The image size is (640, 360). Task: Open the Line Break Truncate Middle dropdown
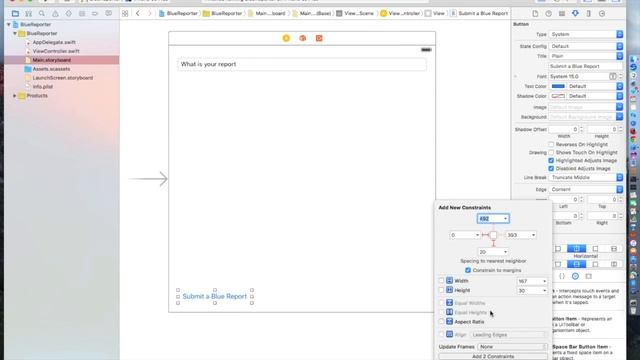click(x=586, y=178)
